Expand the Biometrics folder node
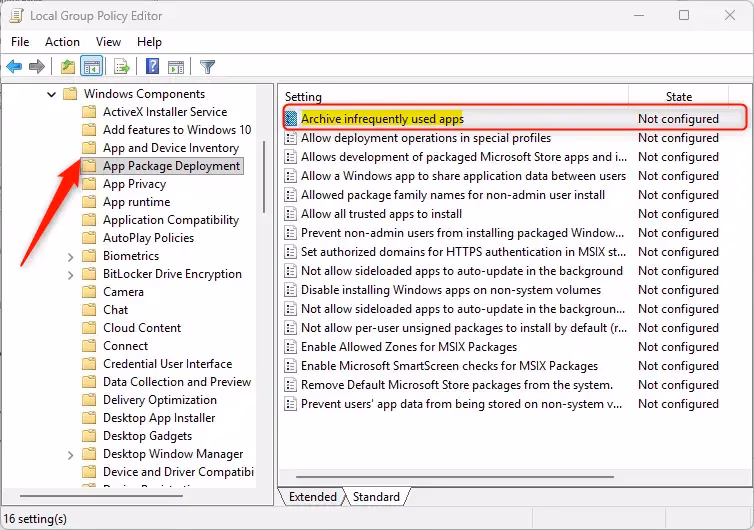754x530 pixels. click(70, 256)
